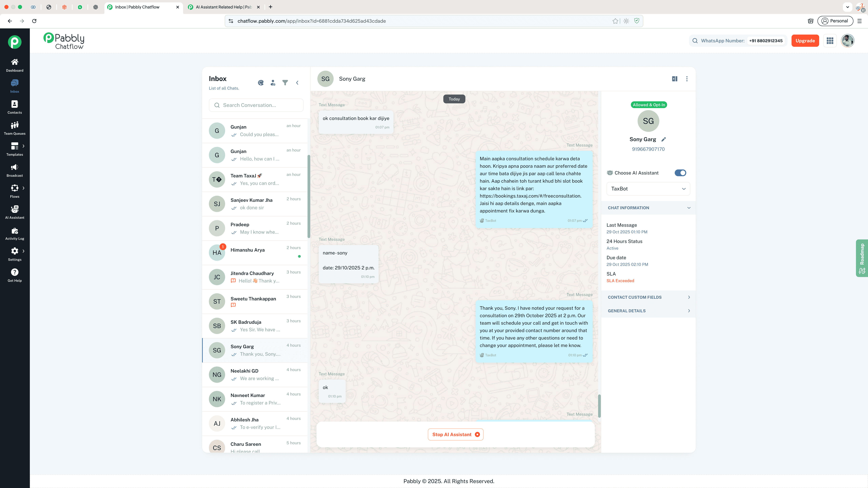Edit Sony Garg contact name pencil
Viewport: 868px width, 488px height.
pos(664,139)
